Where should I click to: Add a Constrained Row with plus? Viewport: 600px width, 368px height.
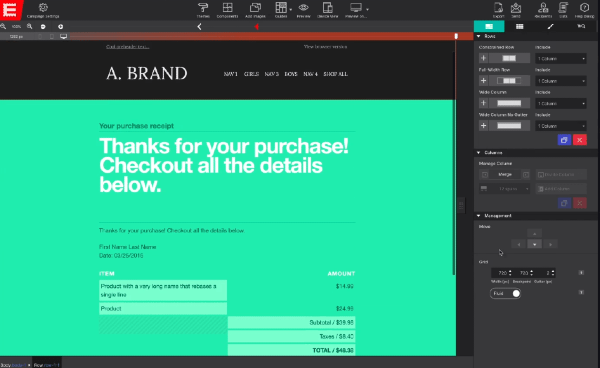click(x=483, y=58)
